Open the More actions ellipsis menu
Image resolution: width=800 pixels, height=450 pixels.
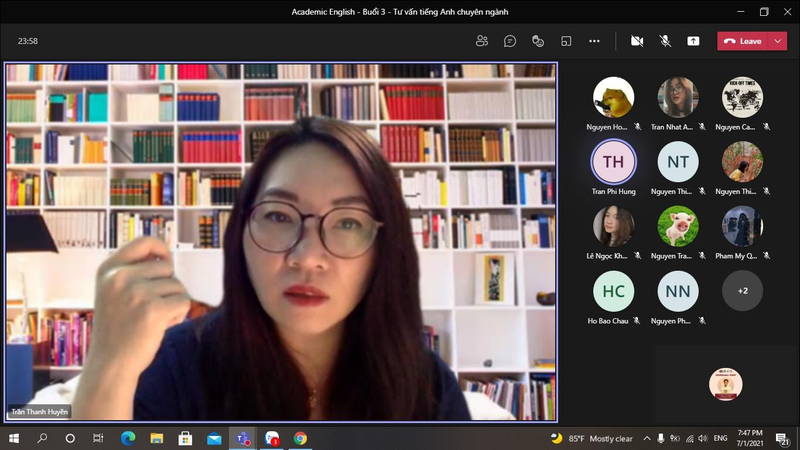click(594, 41)
